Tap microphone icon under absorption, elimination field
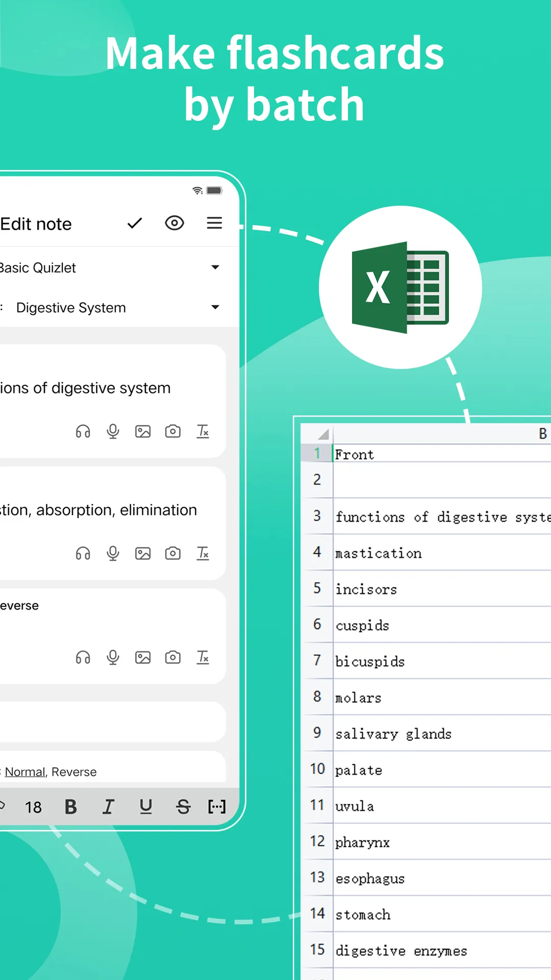This screenshot has width=551, height=980. pyautogui.click(x=113, y=553)
